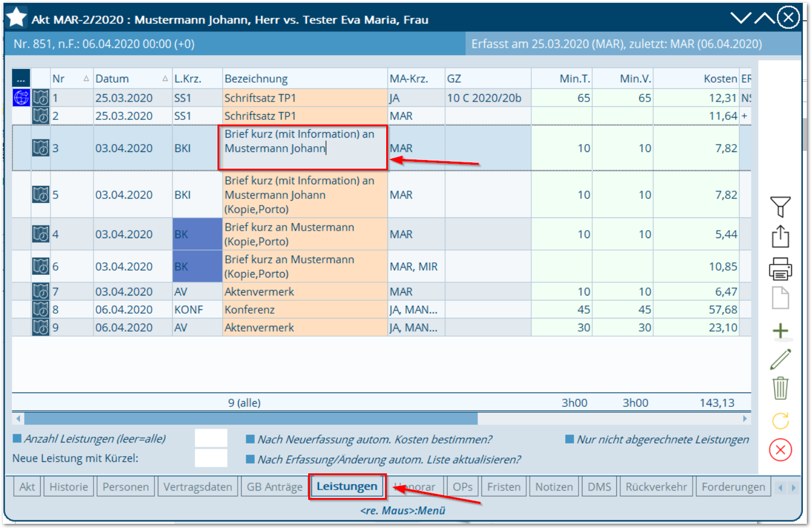
Task: Click the Min.T. column header
Action: tap(561, 79)
